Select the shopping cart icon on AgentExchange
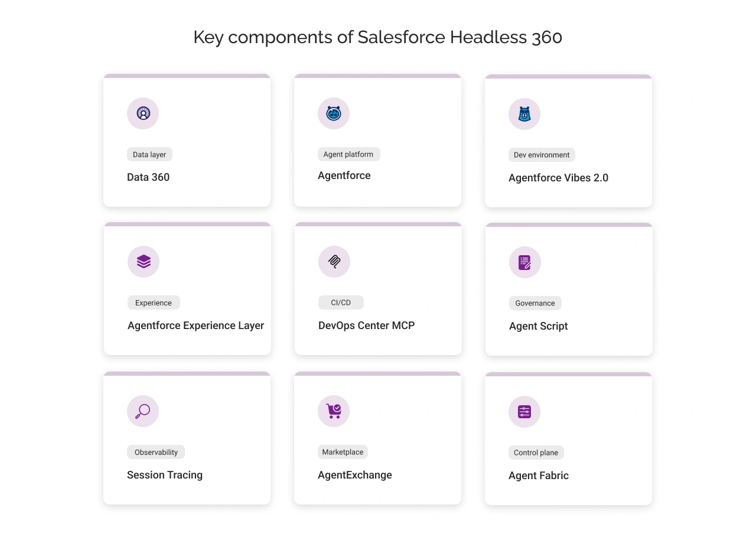The image size is (756, 550). tap(333, 411)
